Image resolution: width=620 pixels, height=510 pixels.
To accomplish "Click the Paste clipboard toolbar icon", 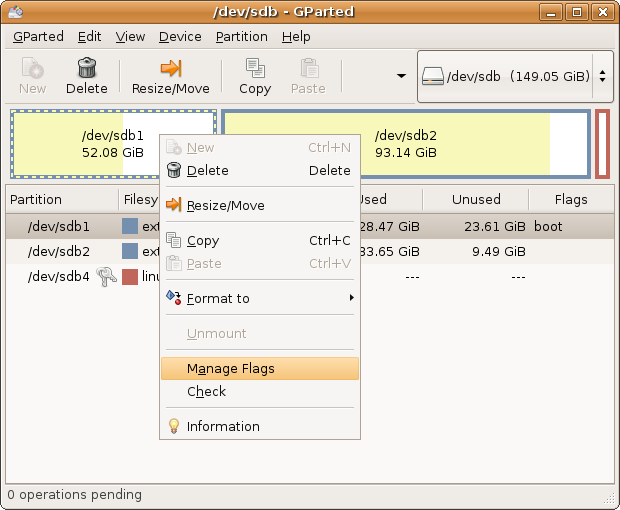I will tap(309, 68).
